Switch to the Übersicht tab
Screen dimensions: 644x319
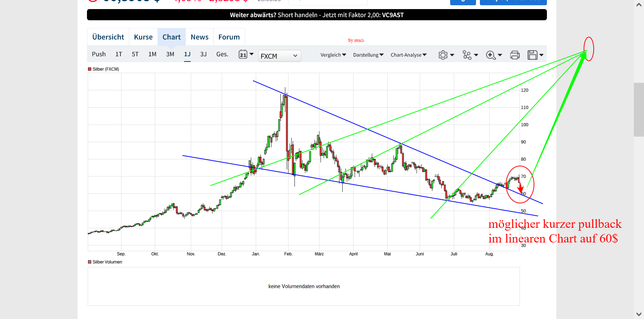coord(108,37)
